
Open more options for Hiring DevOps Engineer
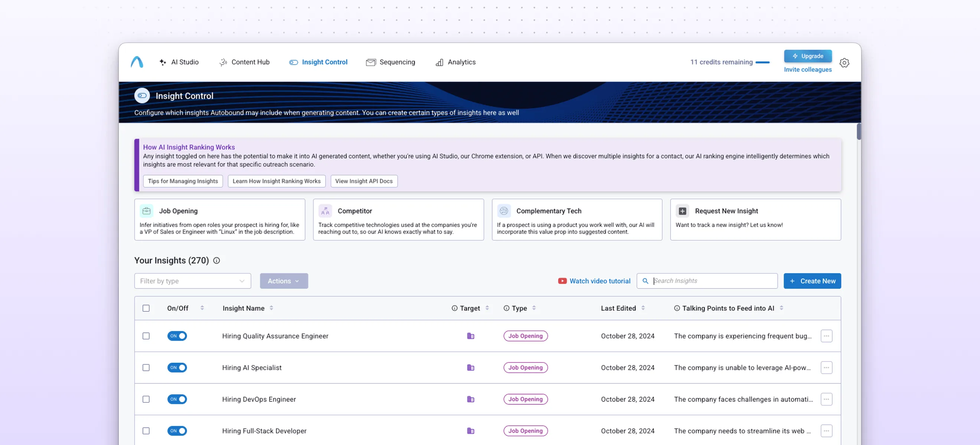(x=826, y=399)
